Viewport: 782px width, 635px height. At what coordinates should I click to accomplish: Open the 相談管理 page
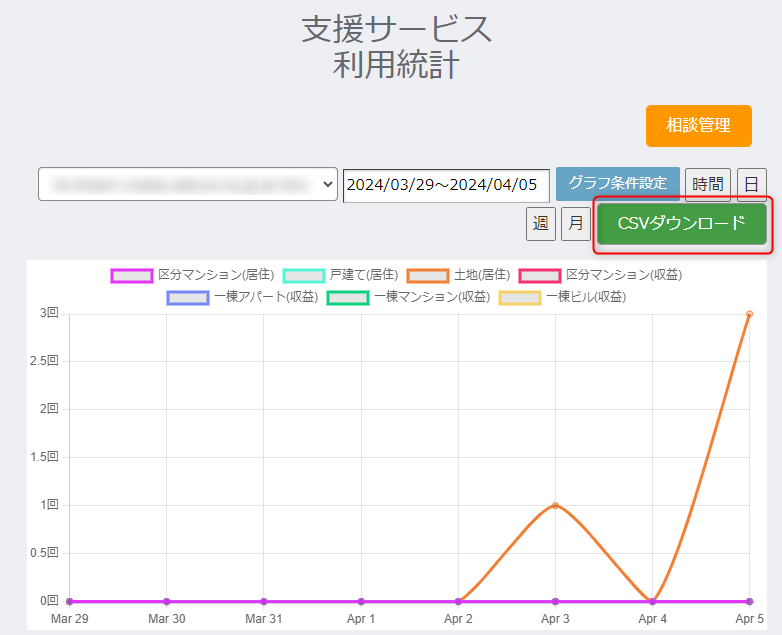pyautogui.click(x=698, y=126)
